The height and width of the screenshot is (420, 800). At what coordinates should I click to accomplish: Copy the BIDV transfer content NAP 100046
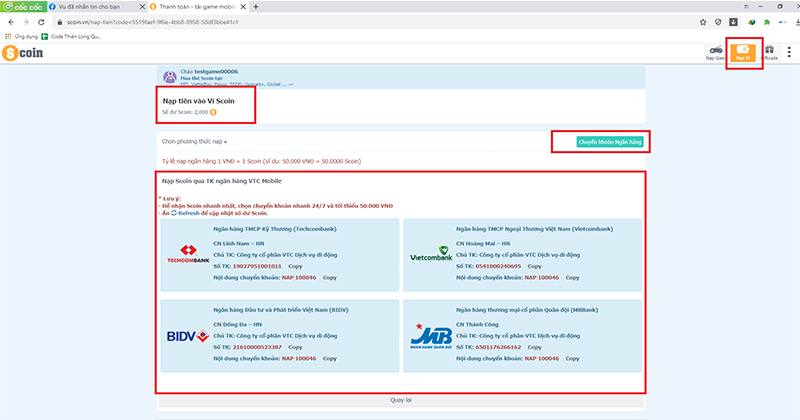coord(330,358)
